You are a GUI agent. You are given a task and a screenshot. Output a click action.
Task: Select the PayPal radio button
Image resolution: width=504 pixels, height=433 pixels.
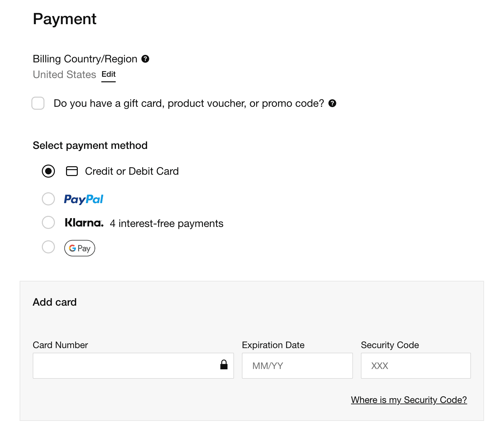coord(48,199)
